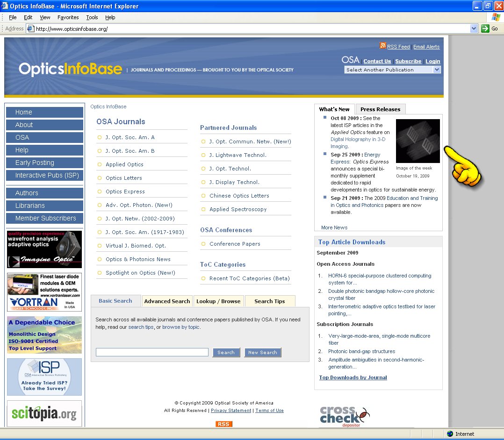The image size is (504, 440).
Task: Select the Basic Search tab
Action: 115,301
